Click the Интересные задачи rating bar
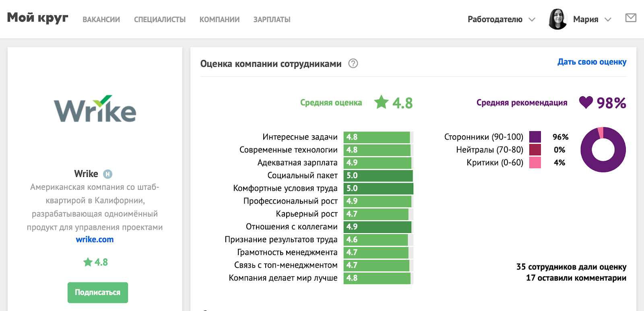The image size is (644, 311). point(378,137)
